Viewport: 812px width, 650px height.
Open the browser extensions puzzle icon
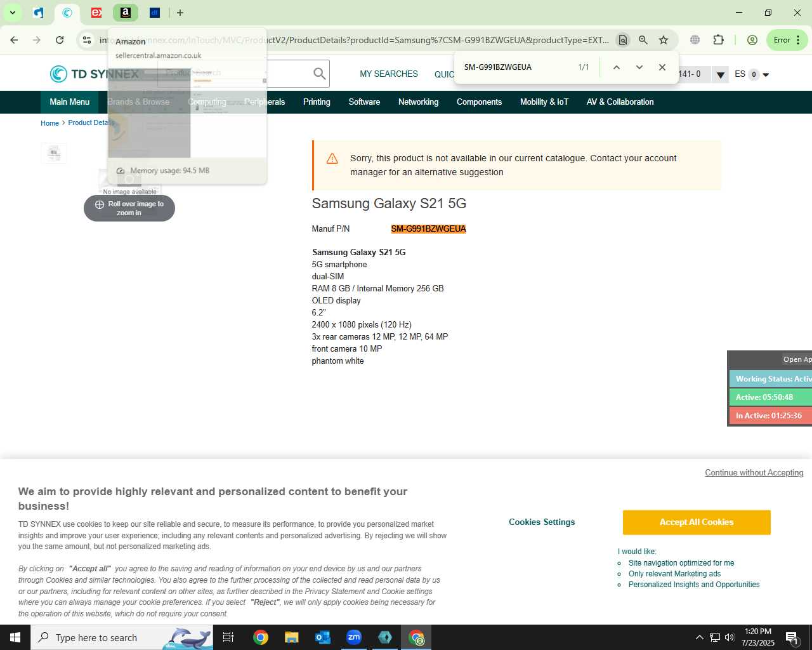[x=718, y=40]
